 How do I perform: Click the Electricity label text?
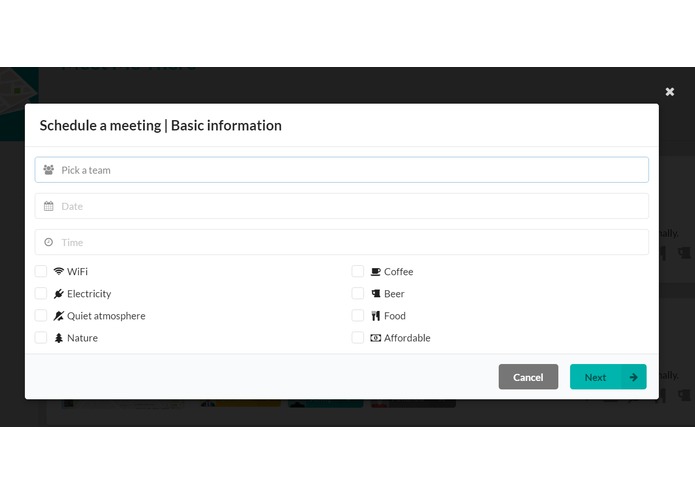point(89,294)
